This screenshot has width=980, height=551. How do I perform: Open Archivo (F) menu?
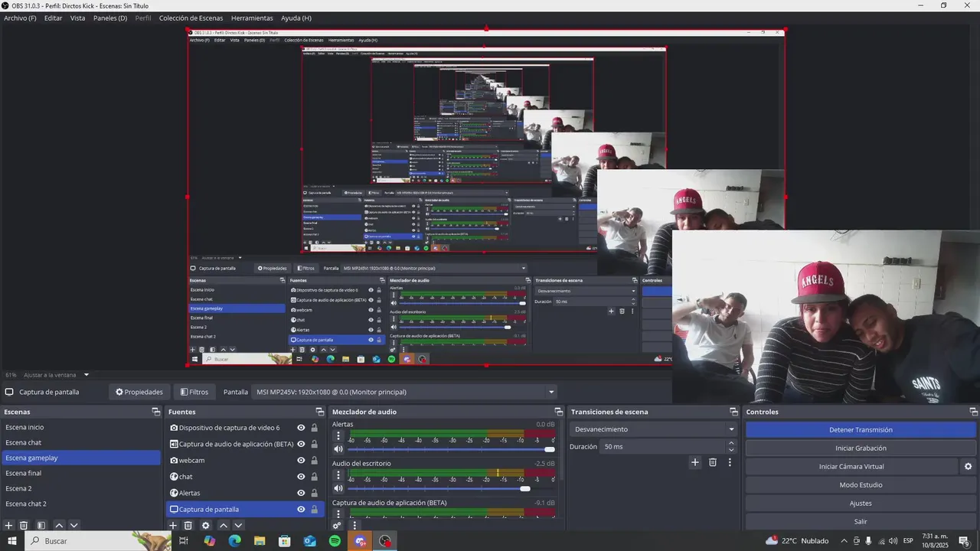[20, 18]
